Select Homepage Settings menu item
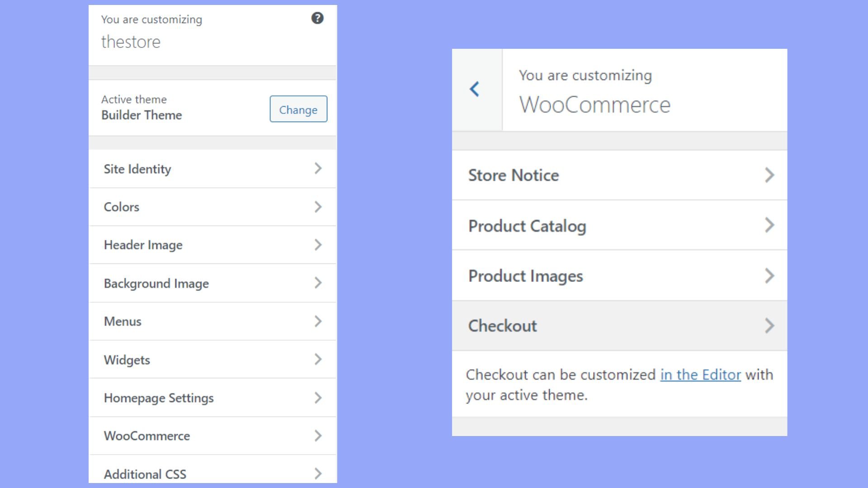Screen dimensions: 868x488 tap(212, 398)
